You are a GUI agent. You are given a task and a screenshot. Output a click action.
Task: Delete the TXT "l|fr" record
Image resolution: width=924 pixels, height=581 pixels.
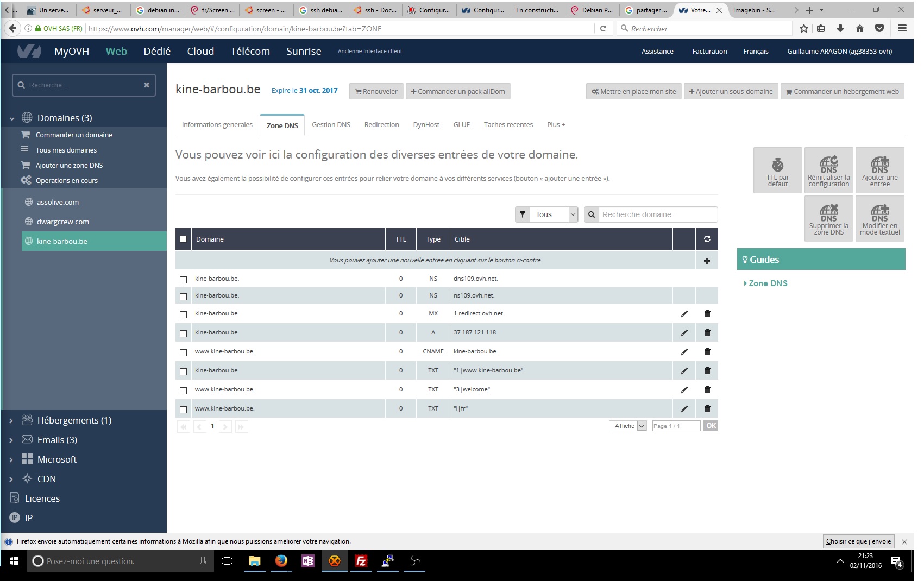click(x=707, y=408)
